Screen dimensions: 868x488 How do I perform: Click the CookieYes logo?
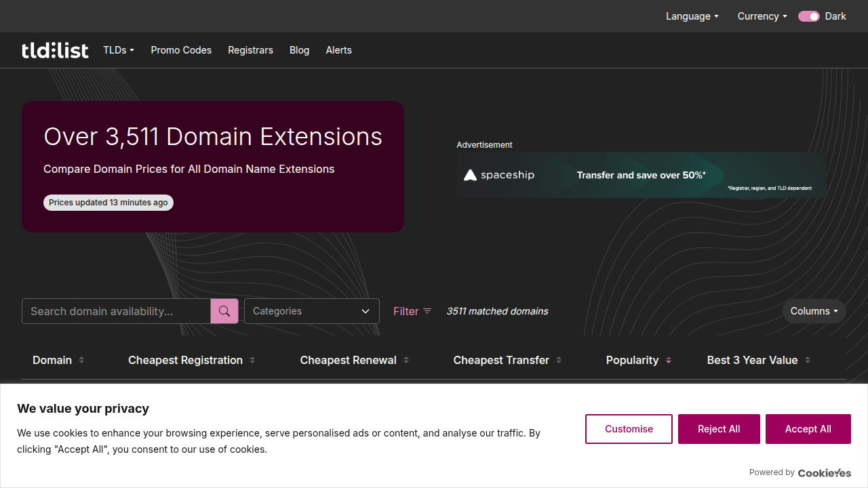coord(825,472)
